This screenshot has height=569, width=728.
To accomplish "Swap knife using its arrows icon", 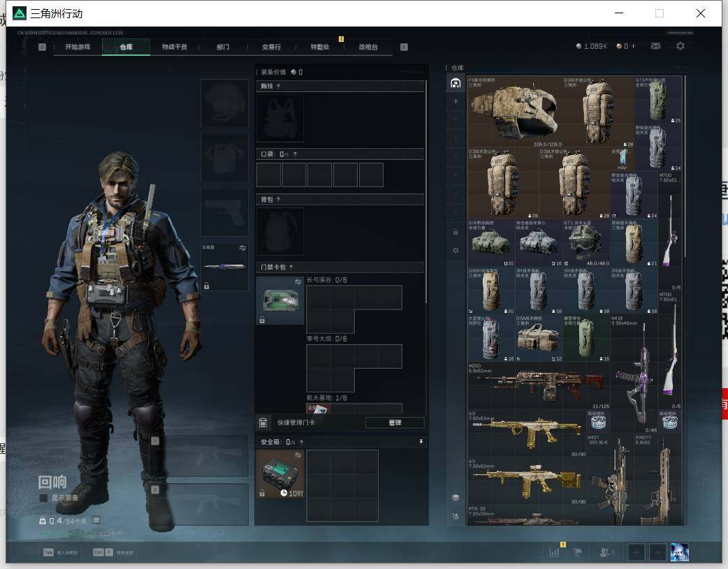I will coord(242,248).
